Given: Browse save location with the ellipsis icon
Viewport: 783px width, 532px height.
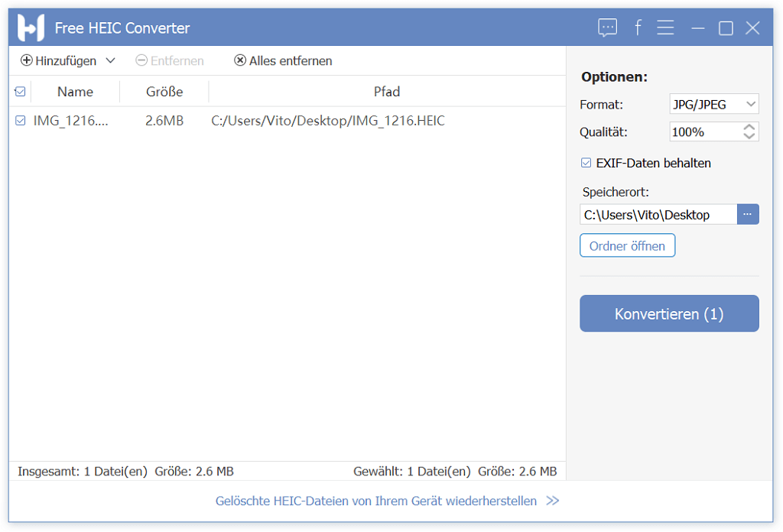Looking at the screenshot, I should [747, 215].
